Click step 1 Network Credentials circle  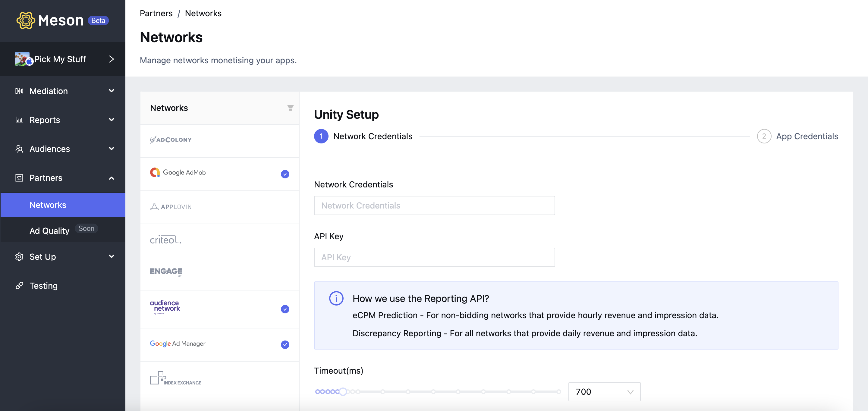pos(321,136)
